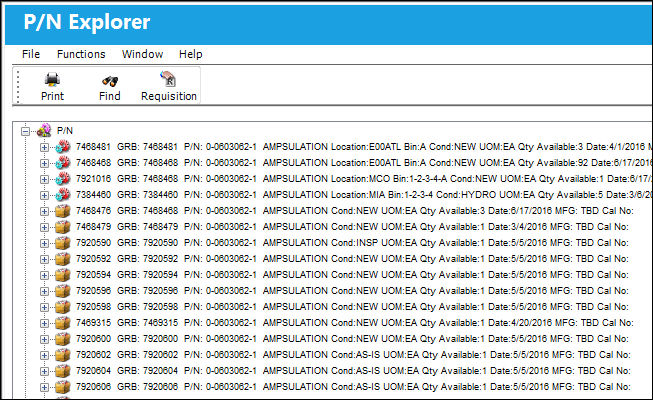Expand the 7468481 tree row
This screenshot has width=653, height=400.
44,148
